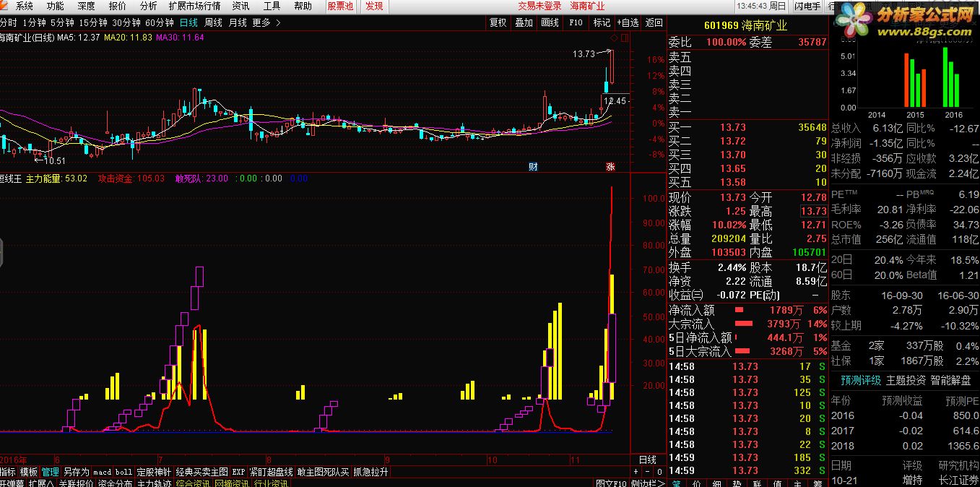Switch chart period to 1分钟
The image size is (980, 487).
[35, 22]
